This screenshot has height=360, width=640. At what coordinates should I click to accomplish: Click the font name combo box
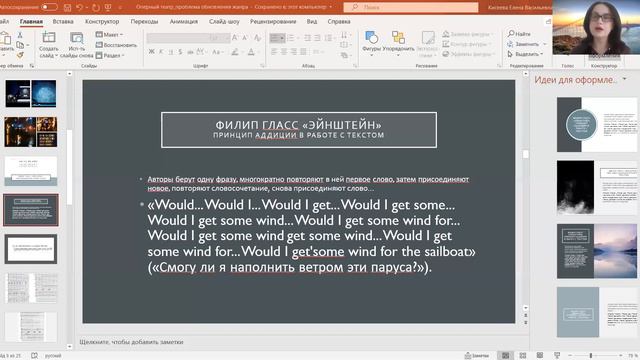[177, 38]
